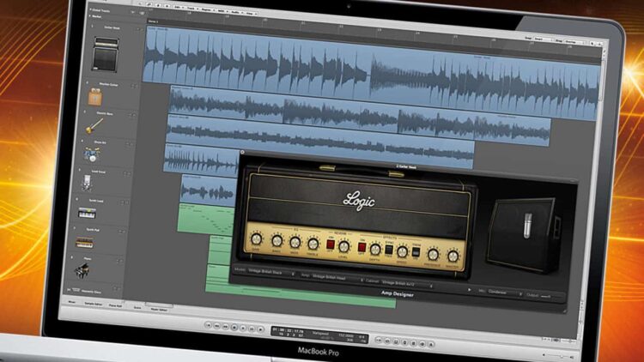Click the microphone on the speaker cabinet
This screenshot has height=362, width=644.
coord(528,225)
